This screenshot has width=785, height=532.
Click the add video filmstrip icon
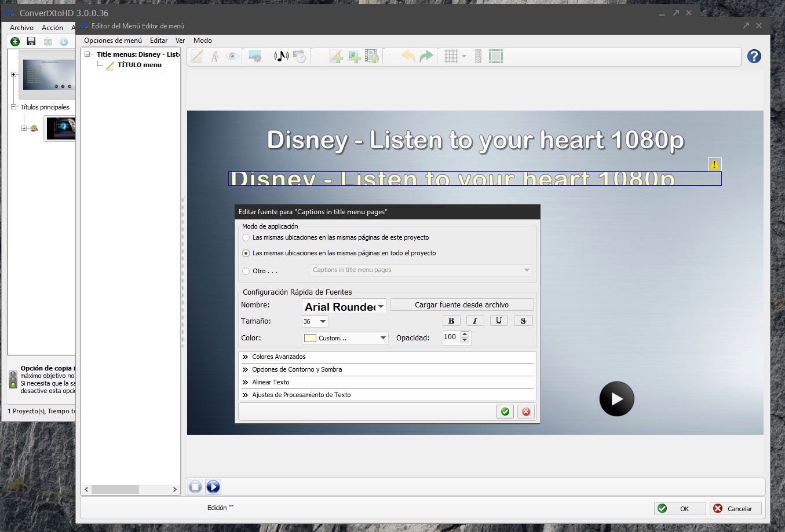[x=372, y=56]
